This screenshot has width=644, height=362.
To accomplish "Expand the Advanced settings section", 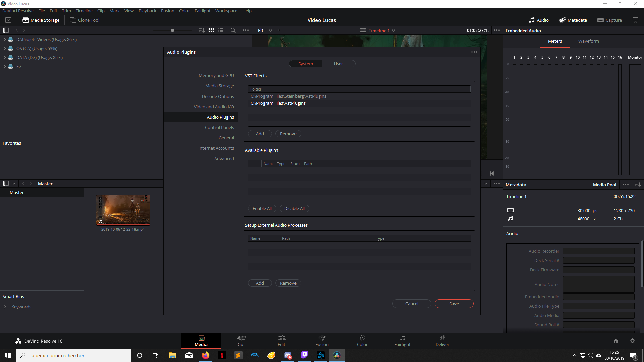I will [224, 158].
